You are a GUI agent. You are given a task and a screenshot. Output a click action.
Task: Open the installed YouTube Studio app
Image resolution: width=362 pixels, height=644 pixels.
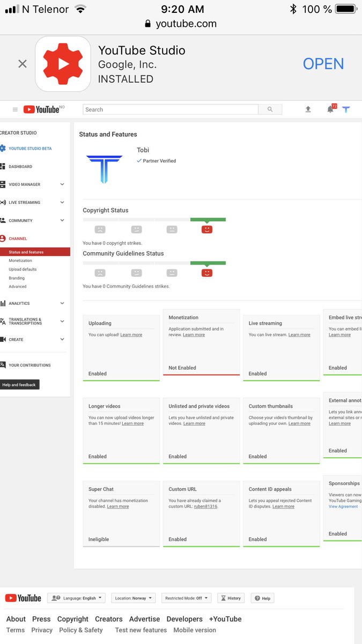pyautogui.click(x=323, y=64)
